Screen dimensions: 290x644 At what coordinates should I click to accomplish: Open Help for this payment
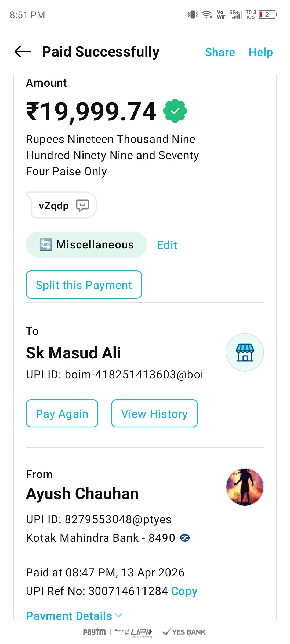(260, 52)
